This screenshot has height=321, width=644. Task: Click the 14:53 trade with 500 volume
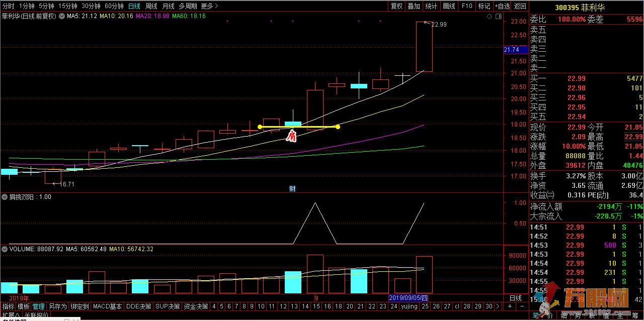tap(587, 245)
